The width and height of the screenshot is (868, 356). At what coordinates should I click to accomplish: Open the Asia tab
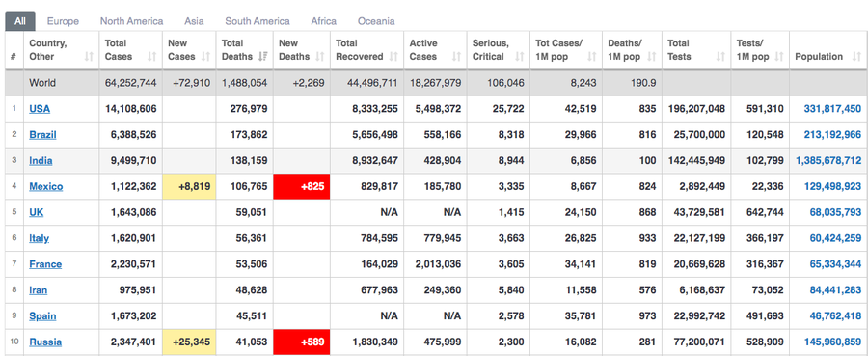[194, 21]
